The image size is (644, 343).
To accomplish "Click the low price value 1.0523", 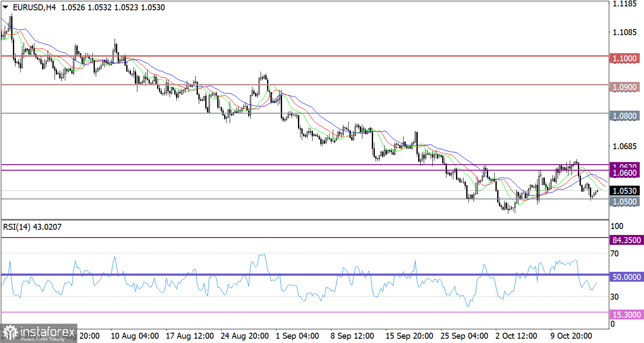I will (x=126, y=7).
